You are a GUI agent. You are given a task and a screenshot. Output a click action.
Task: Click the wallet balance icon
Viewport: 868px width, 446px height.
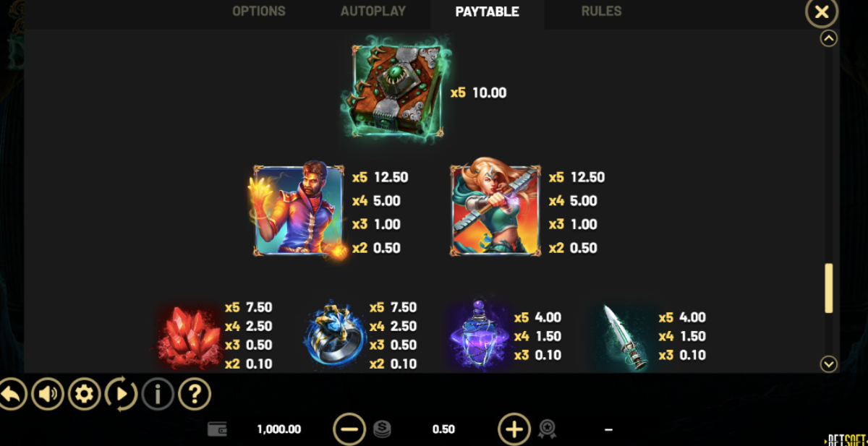click(x=218, y=429)
